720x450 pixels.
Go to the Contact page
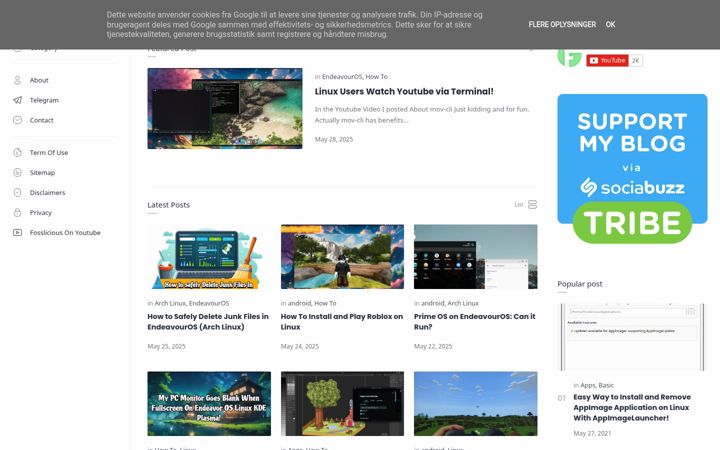(42, 120)
